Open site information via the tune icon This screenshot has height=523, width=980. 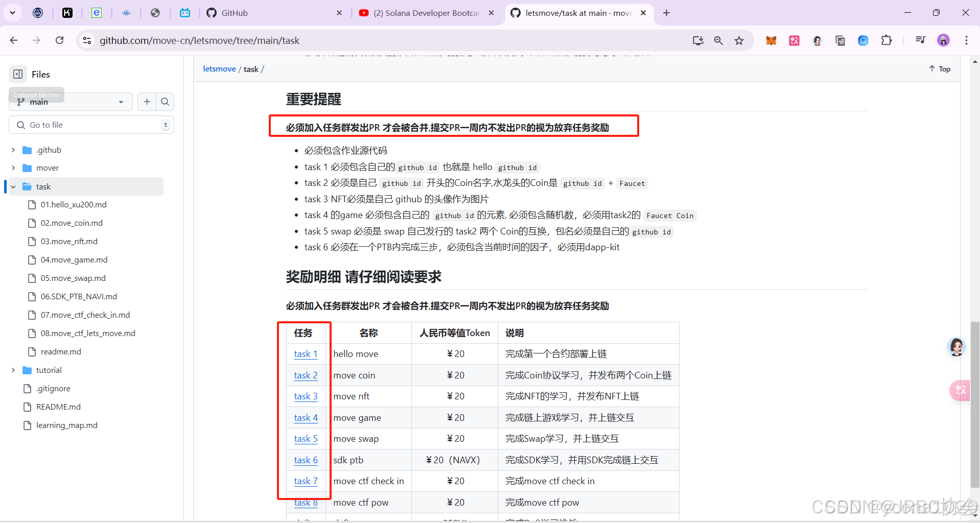click(87, 40)
